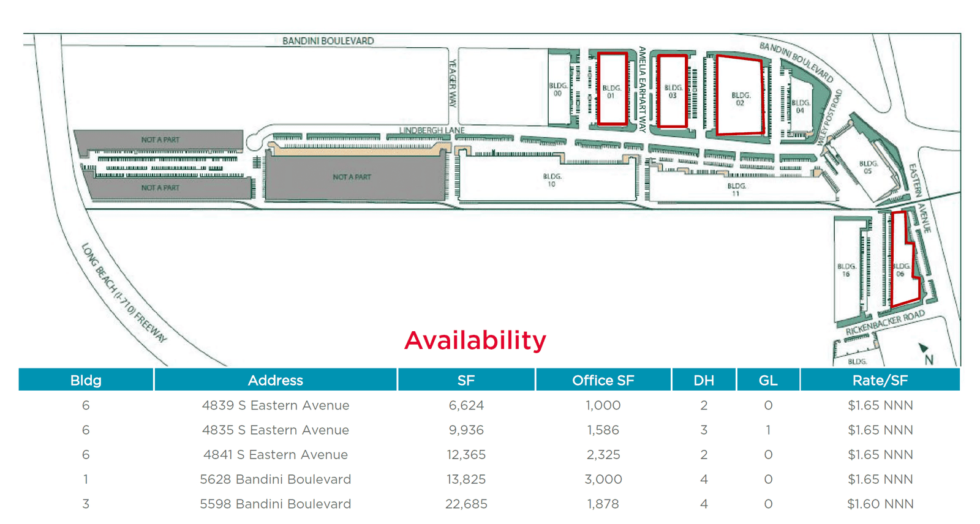This screenshot has width=980, height=524.
Task: Click the SF column header
Action: (x=466, y=380)
